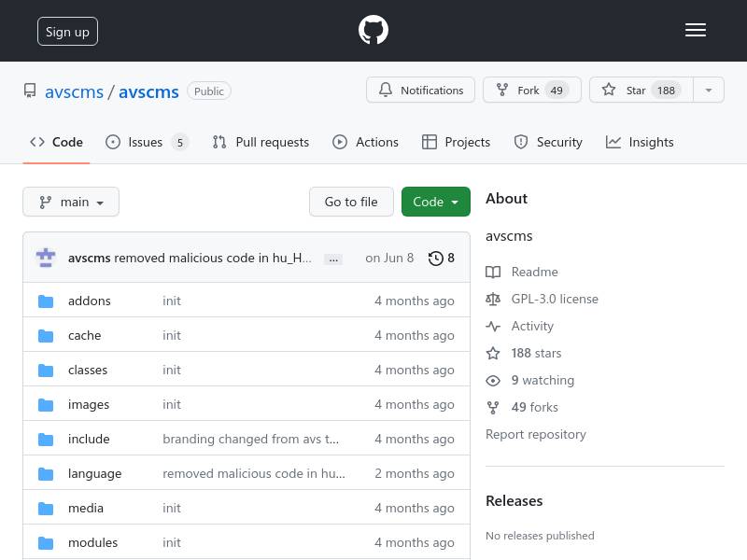The image size is (747, 560).
Task: Open the Issues tab
Action: click(147, 142)
